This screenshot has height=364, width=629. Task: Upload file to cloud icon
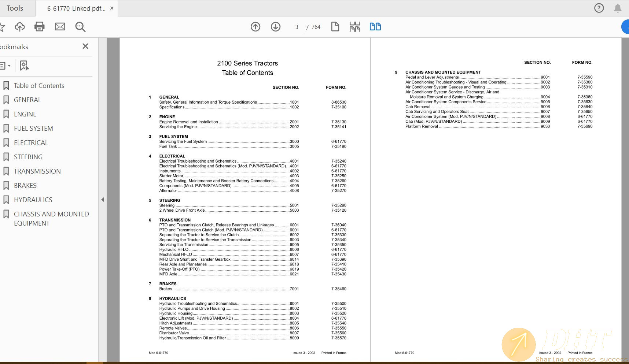click(20, 27)
